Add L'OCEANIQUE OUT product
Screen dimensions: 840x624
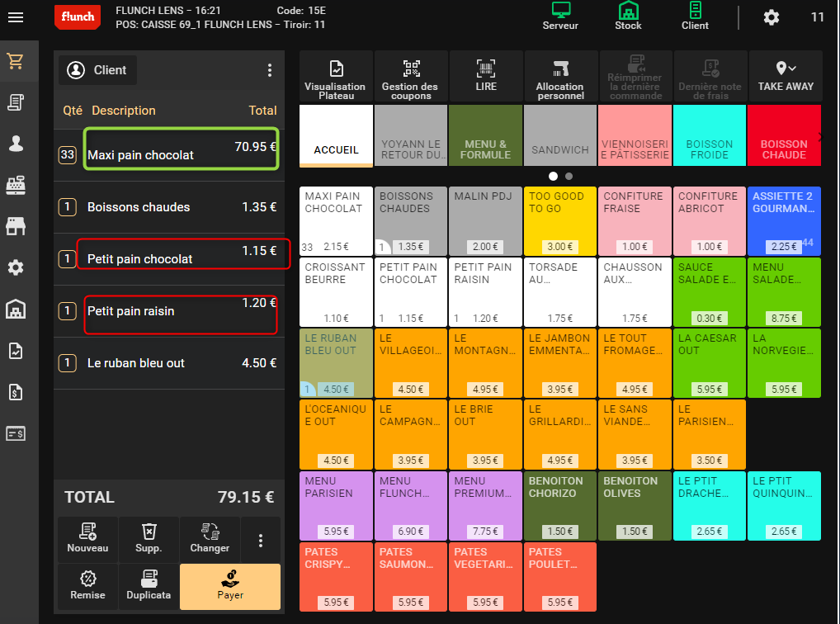point(336,434)
